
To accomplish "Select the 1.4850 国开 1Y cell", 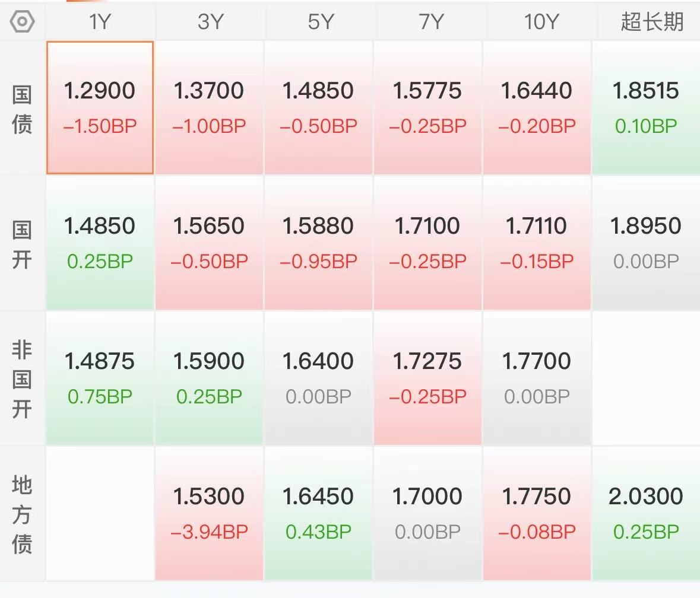I will point(100,243).
